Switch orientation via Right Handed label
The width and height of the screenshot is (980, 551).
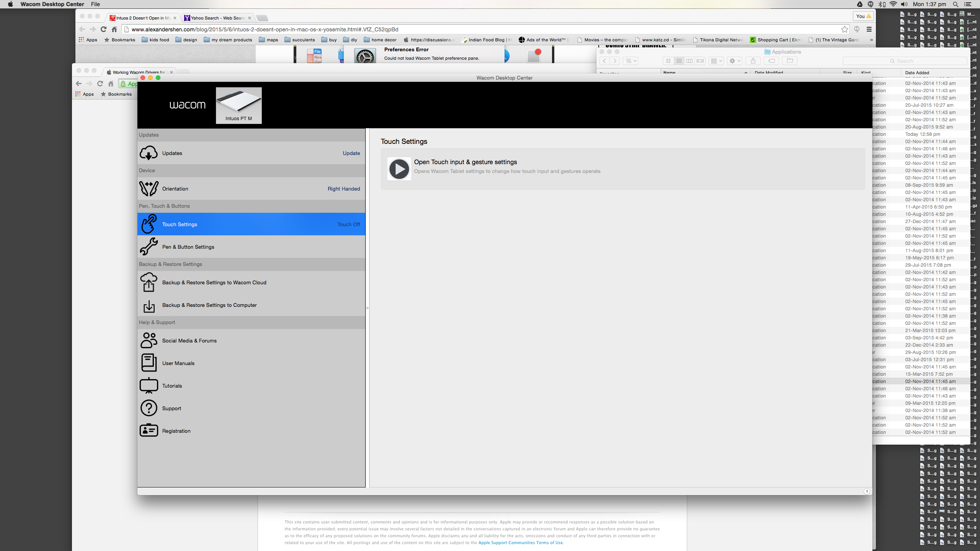point(343,189)
